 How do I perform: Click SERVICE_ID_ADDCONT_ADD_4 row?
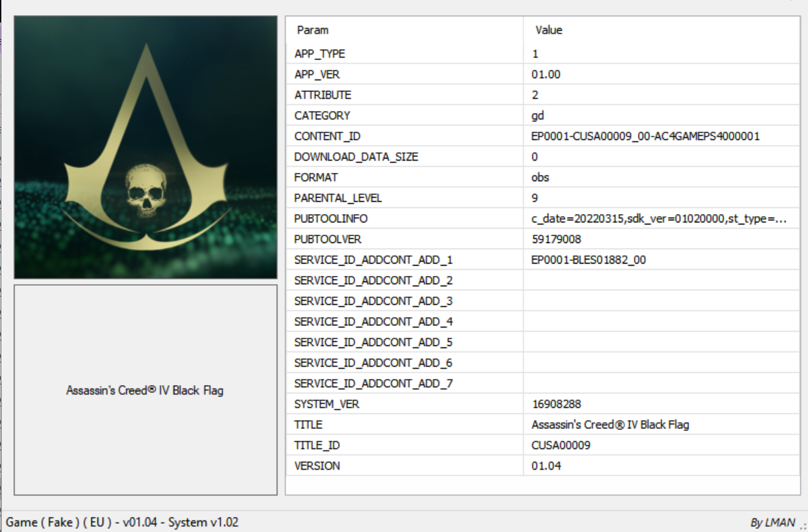tap(543, 321)
